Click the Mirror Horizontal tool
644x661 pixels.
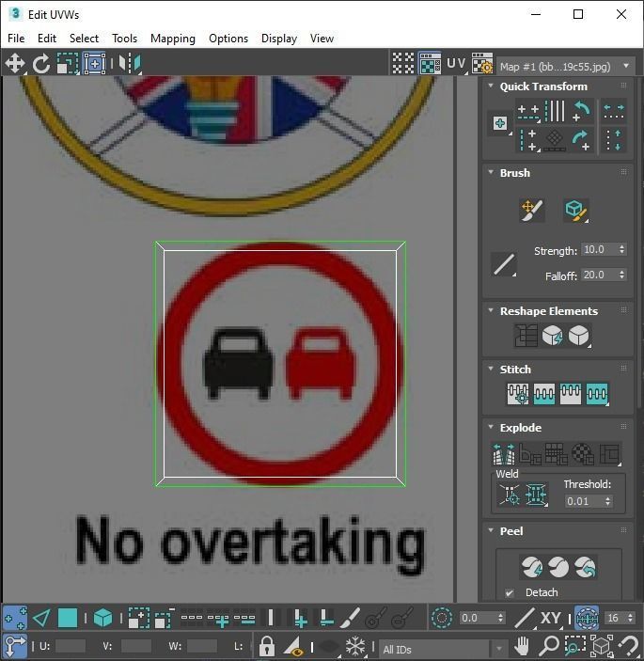[130, 64]
